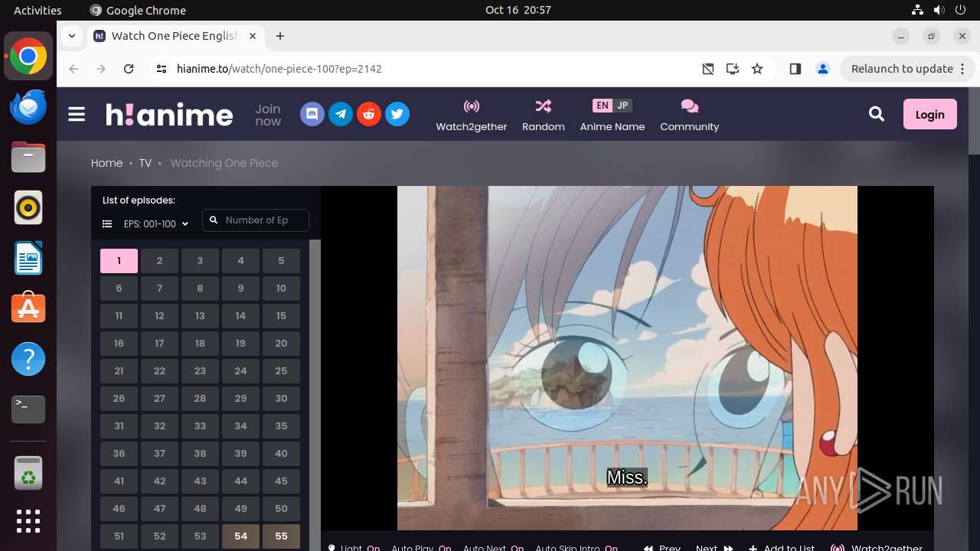This screenshot has width=980, height=551.
Task: Toggle the Light setting
Action: point(354,548)
